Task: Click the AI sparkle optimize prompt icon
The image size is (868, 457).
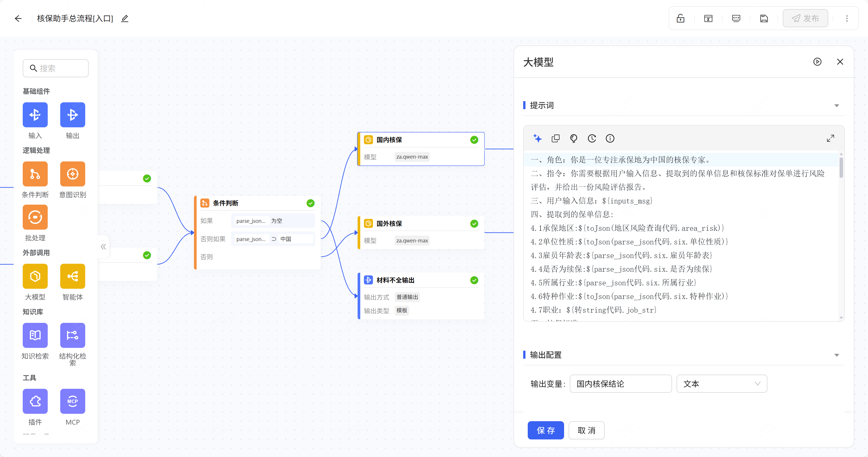Action: pyautogui.click(x=537, y=138)
